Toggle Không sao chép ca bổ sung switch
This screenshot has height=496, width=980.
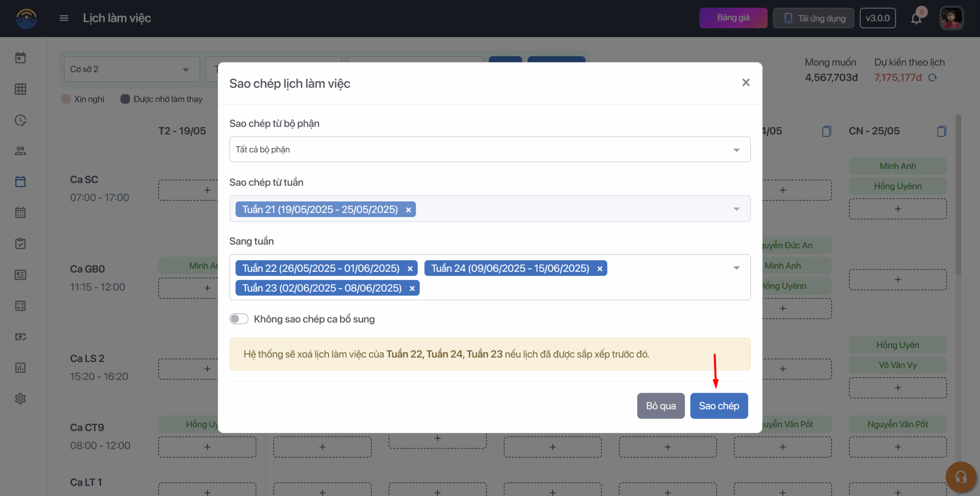239,319
